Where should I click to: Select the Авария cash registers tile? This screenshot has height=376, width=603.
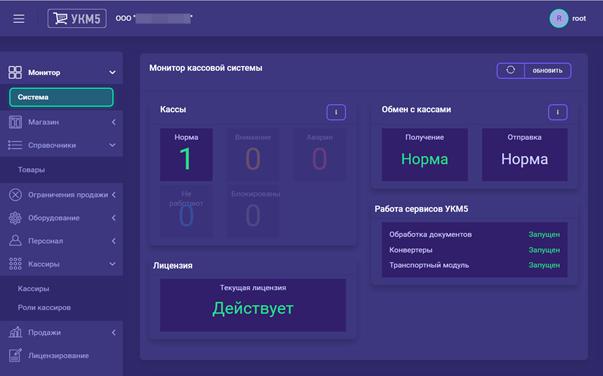tap(319, 155)
